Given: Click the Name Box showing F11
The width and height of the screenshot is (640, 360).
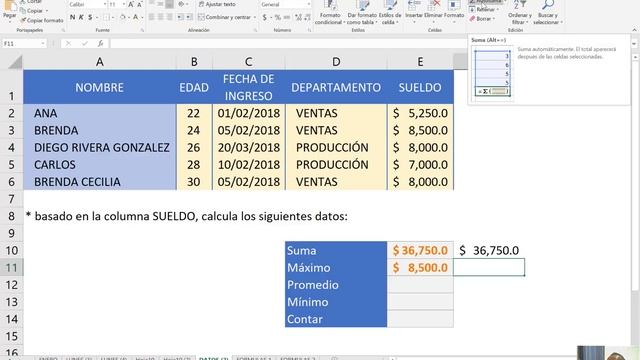Looking at the screenshot, I should tap(20, 43).
